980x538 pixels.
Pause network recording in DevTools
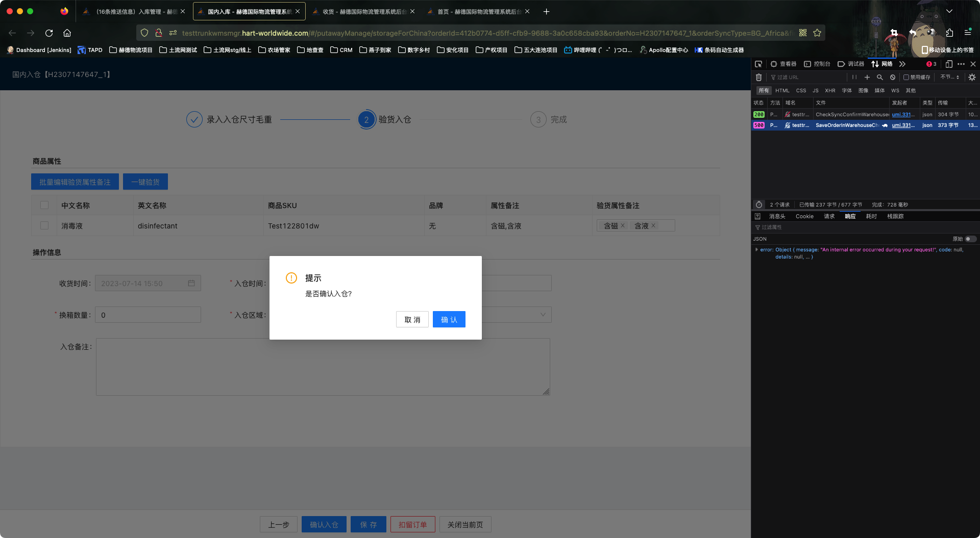pyautogui.click(x=854, y=77)
